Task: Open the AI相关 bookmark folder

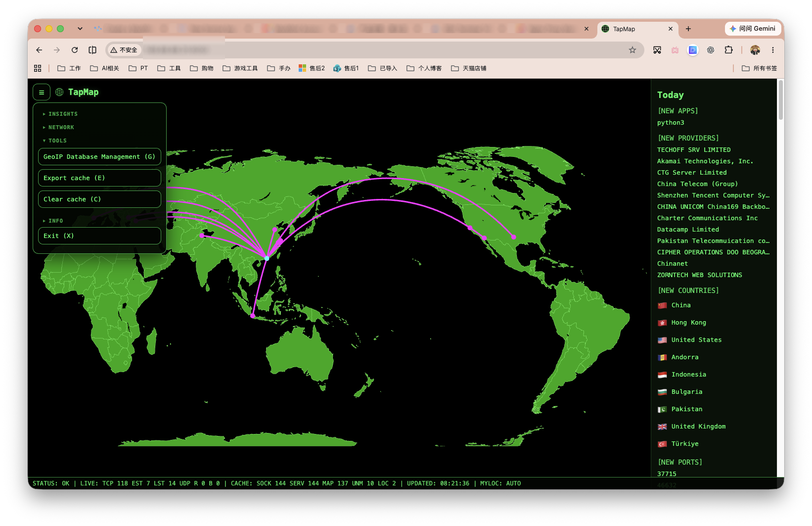Action: (105, 68)
